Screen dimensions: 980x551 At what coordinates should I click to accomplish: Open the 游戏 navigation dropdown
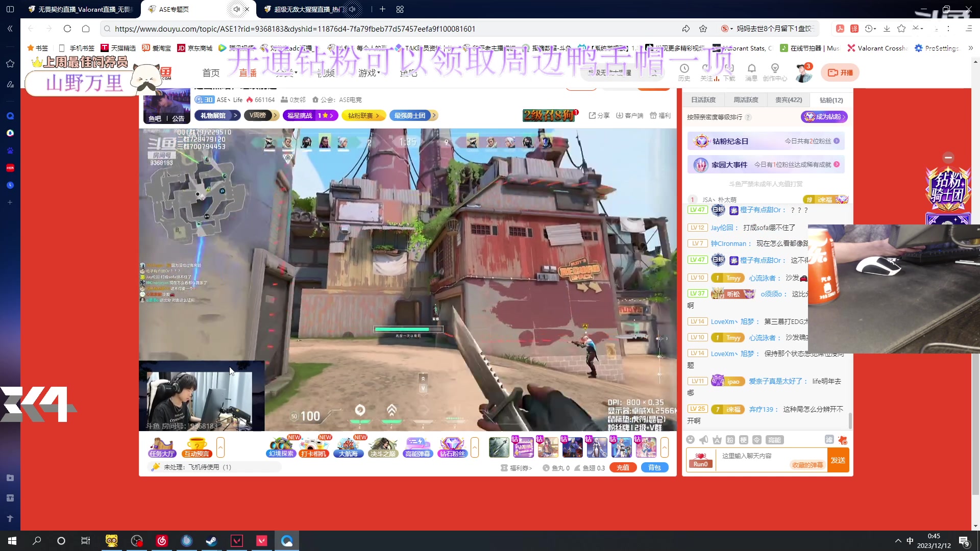tap(369, 73)
